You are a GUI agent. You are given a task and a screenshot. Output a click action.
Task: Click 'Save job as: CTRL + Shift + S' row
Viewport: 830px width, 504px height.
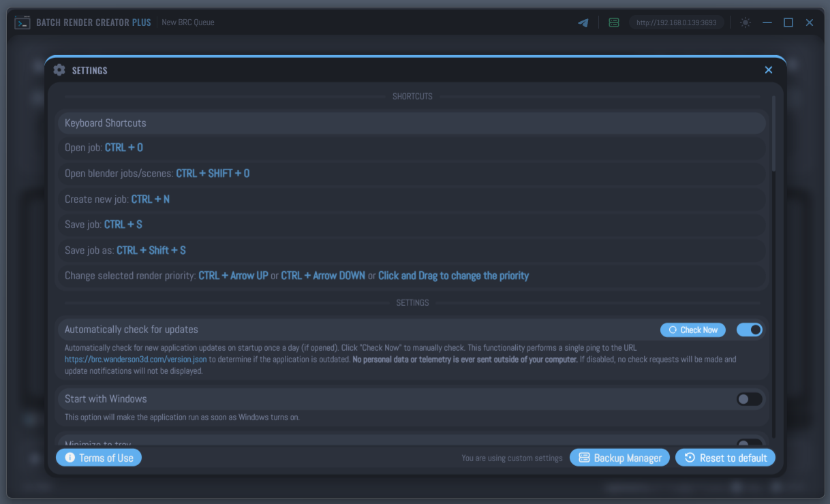[x=412, y=251]
